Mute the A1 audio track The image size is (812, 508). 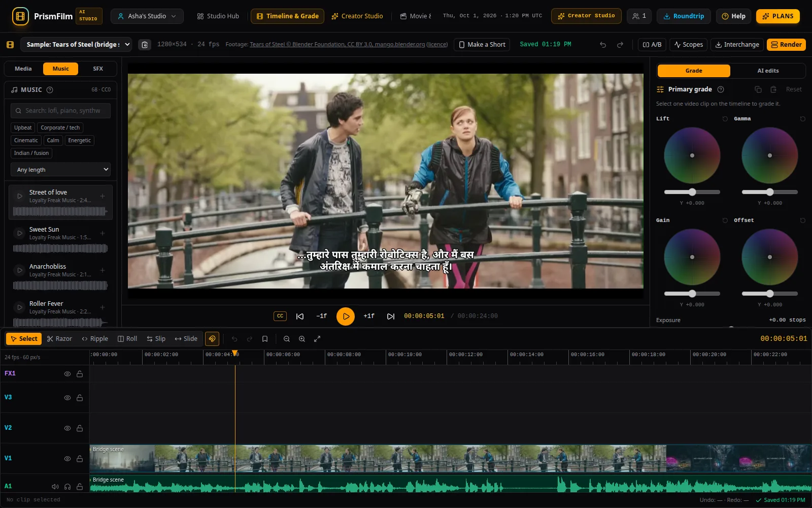pos(55,487)
